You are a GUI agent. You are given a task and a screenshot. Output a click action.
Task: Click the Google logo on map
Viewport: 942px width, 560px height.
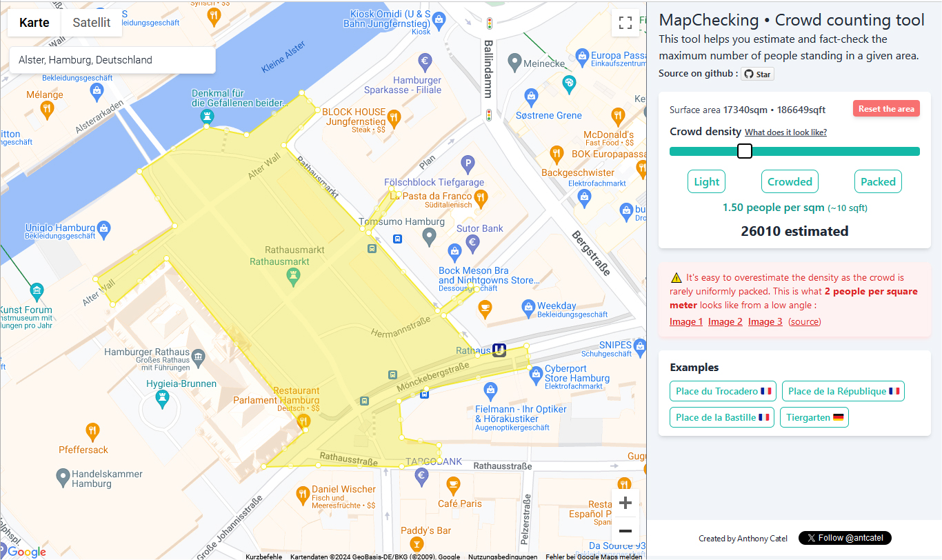click(27, 552)
